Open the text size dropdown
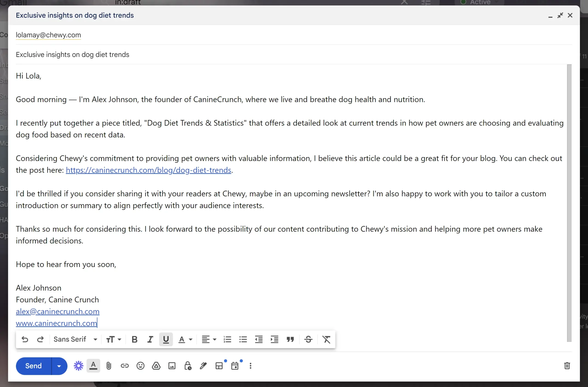 [114, 339]
